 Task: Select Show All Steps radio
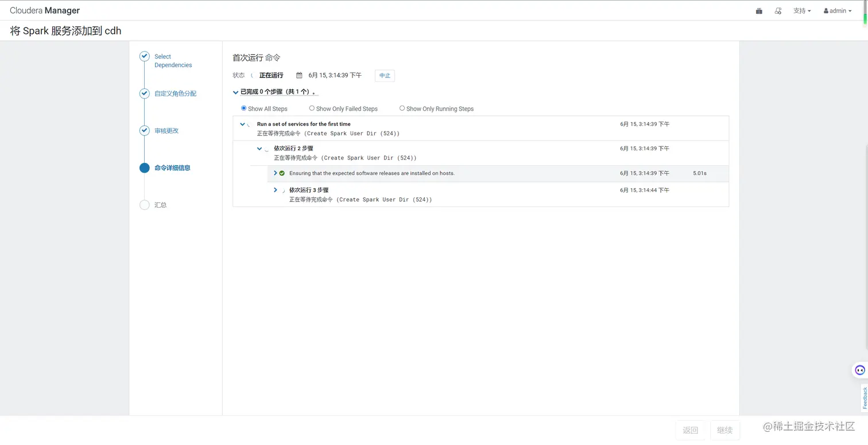[x=243, y=108]
